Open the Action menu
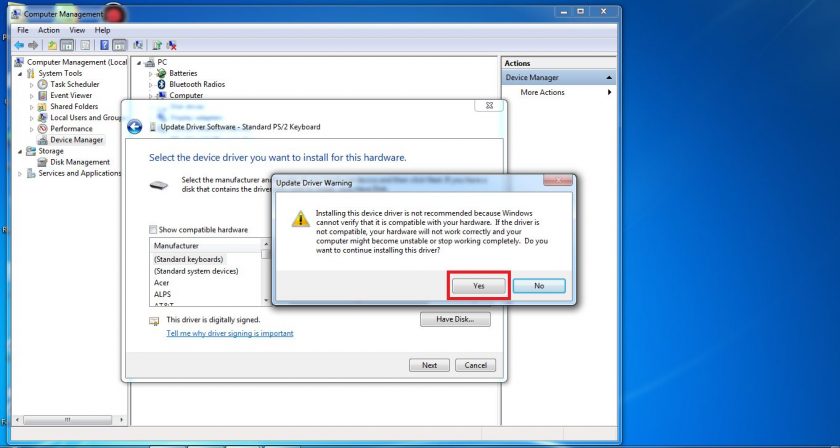 49,30
